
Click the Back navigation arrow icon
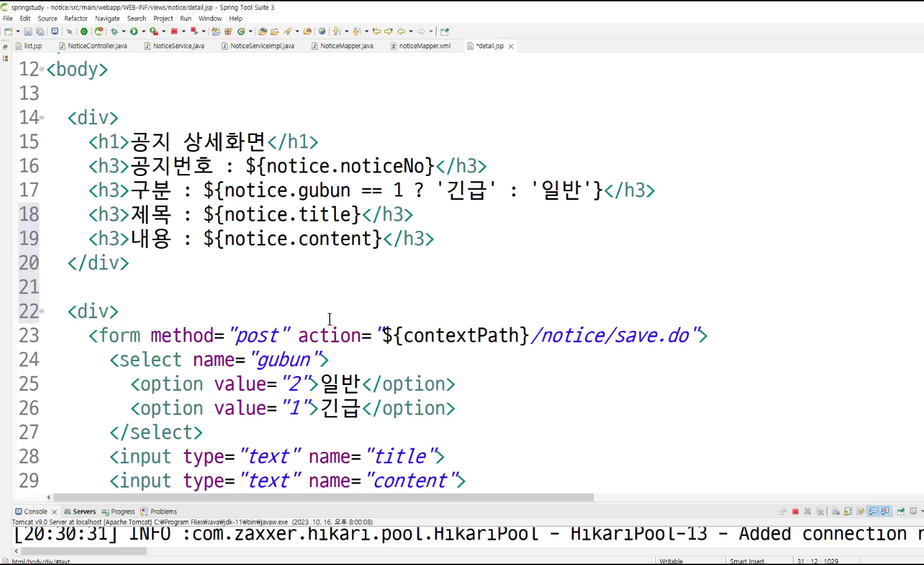(400, 31)
